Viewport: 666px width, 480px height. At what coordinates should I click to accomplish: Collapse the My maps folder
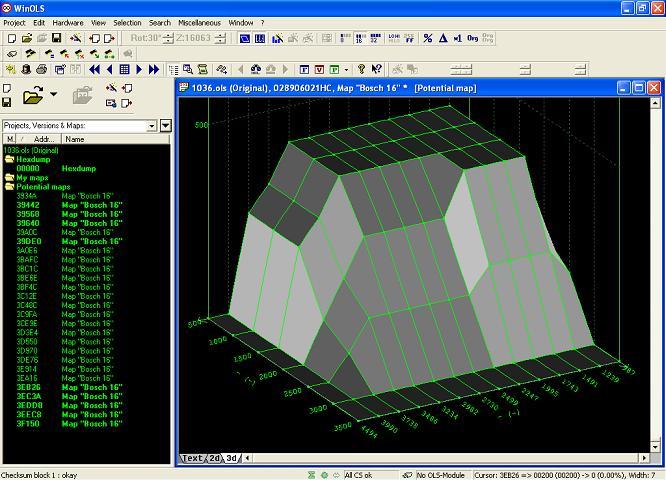point(9,178)
